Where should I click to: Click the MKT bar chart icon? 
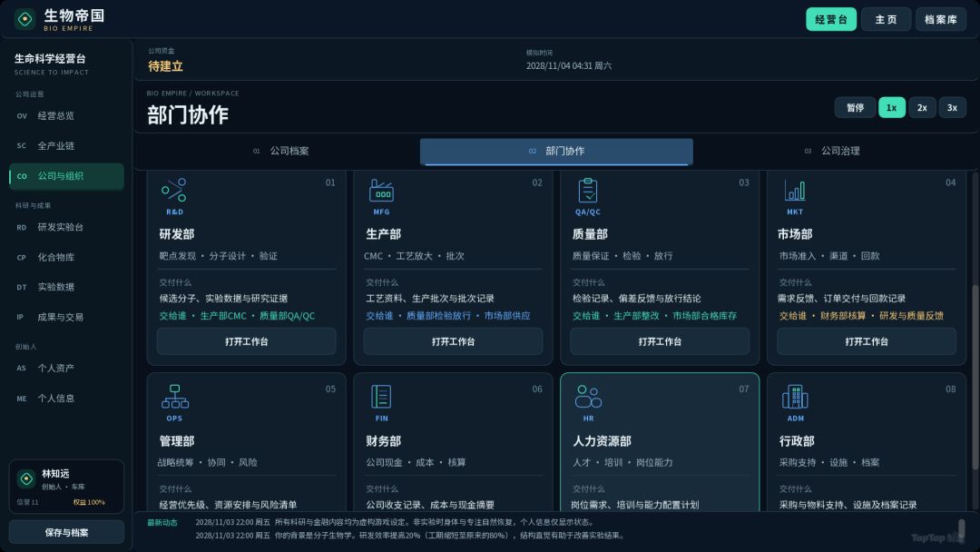click(x=794, y=191)
